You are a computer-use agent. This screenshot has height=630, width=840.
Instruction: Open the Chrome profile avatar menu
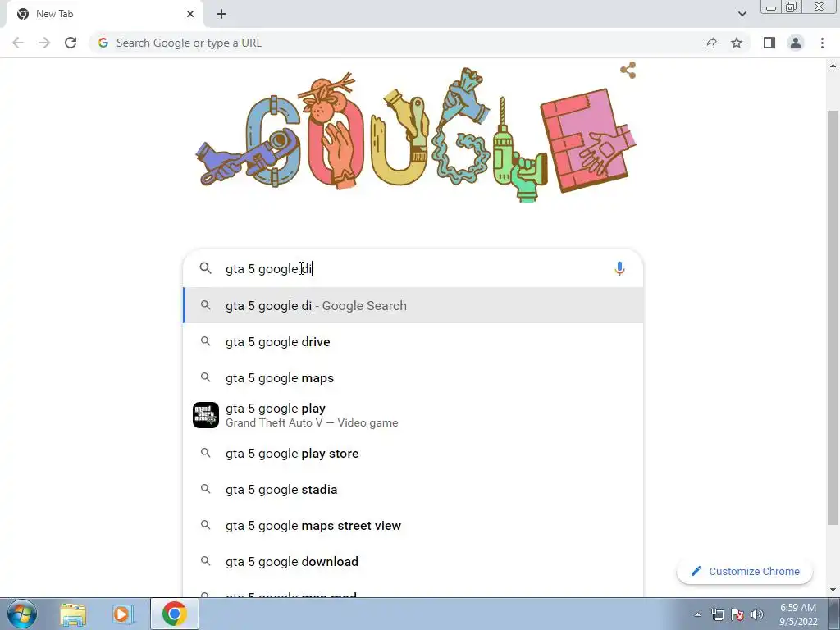[796, 43]
